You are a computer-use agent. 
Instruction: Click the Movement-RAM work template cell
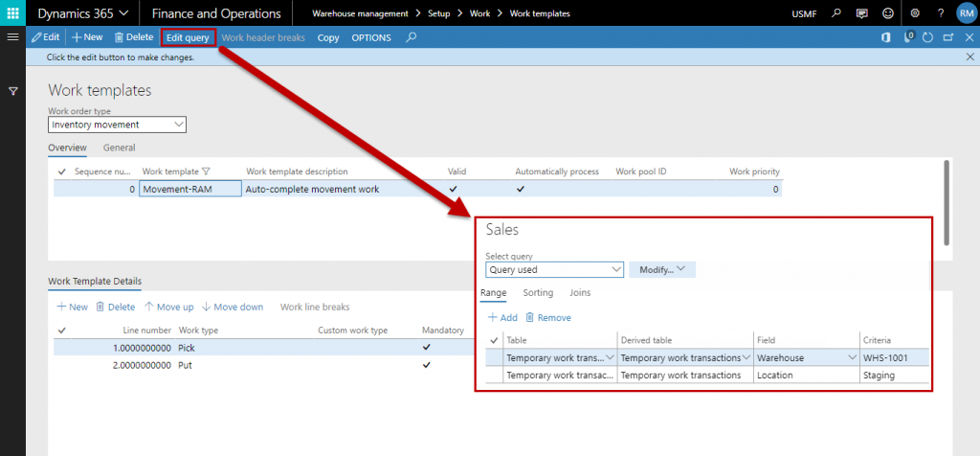coord(190,189)
